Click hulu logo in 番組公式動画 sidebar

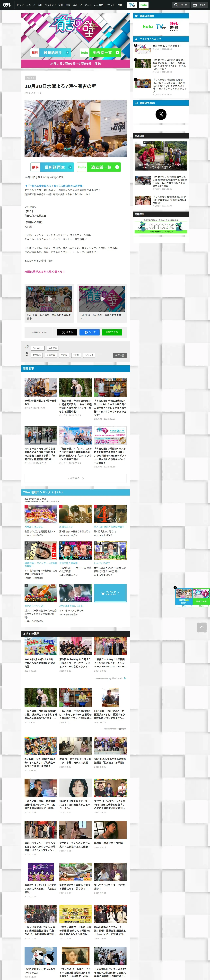click(x=148, y=27)
